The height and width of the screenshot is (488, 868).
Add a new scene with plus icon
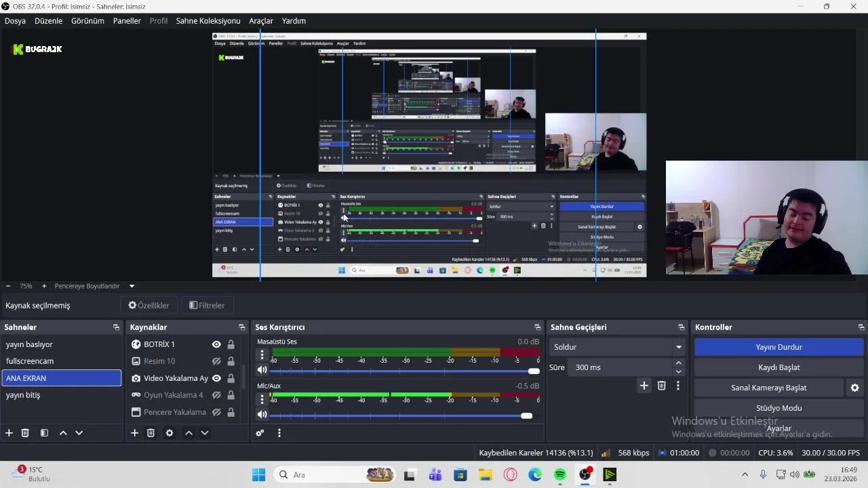(x=9, y=433)
